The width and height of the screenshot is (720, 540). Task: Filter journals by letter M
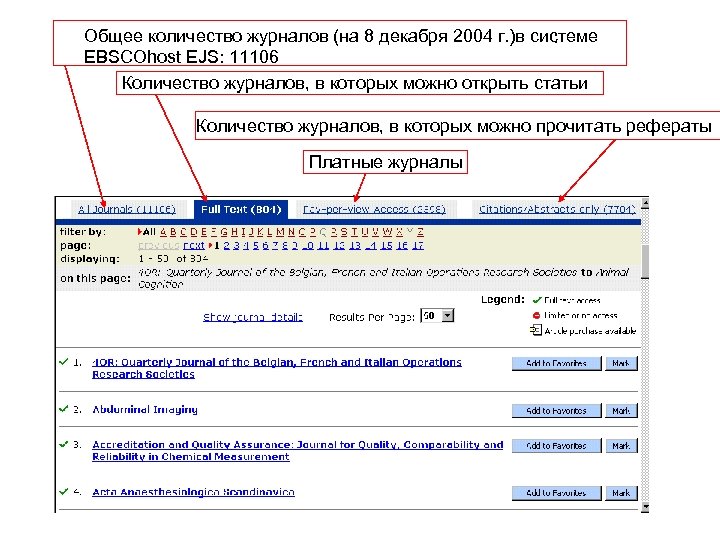point(280,232)
